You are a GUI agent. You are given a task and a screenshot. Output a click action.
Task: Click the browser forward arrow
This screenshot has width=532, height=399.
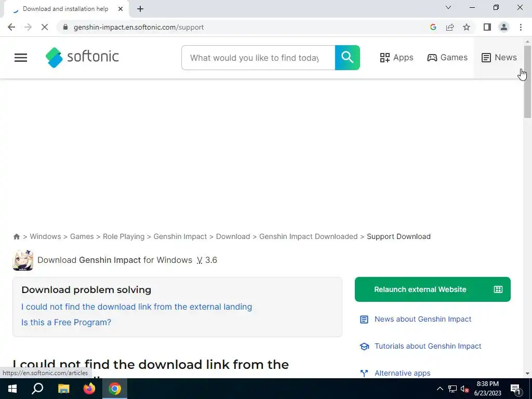coord(28,27)
